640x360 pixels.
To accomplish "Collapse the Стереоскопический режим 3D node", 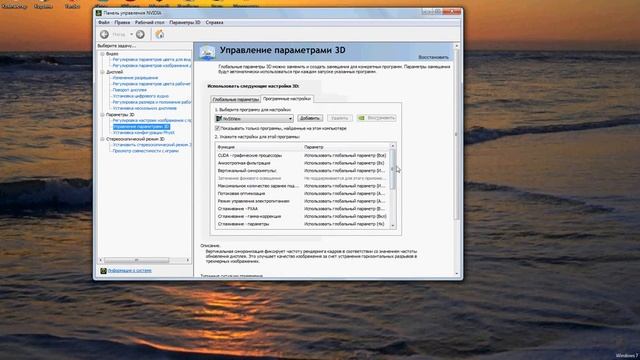I will click(x=102, y=139).
